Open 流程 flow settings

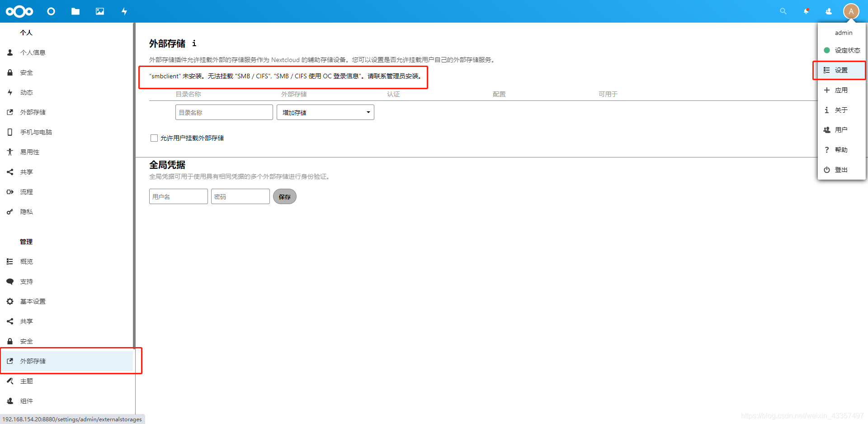pyautogui.click(x=66, y=192)
